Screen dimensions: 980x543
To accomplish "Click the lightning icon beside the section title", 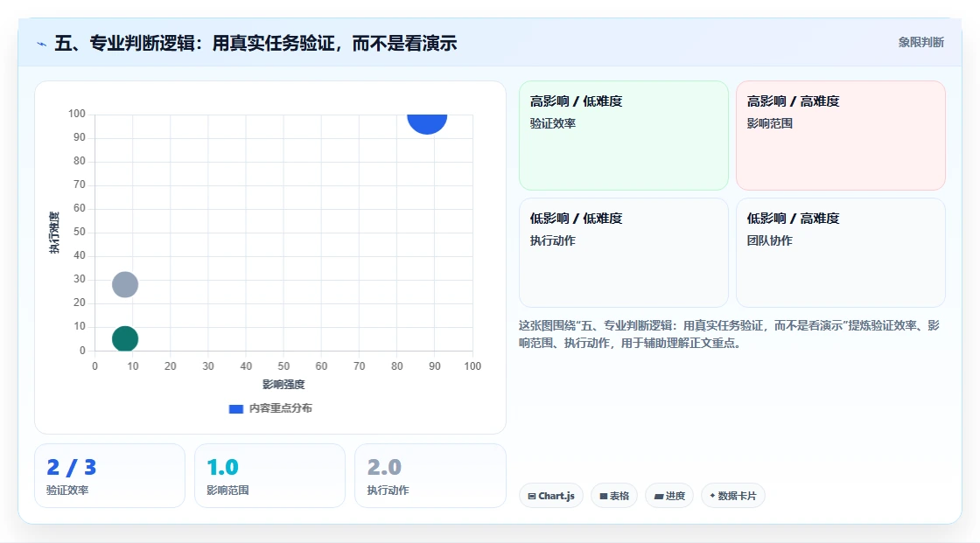I will pos(41,44).
